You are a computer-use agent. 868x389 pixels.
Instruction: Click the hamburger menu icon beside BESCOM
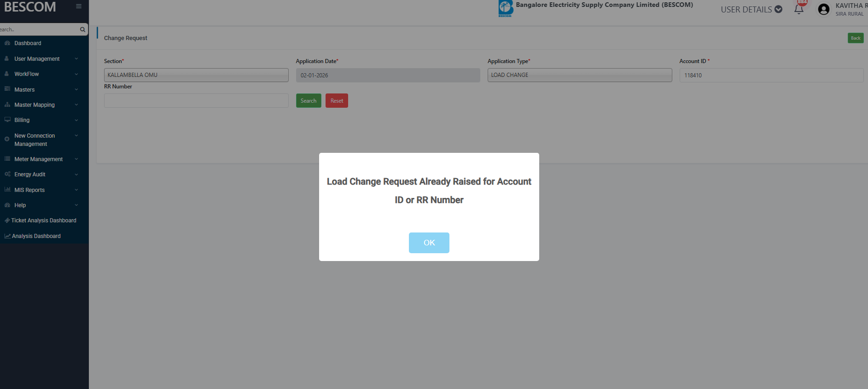79,6
